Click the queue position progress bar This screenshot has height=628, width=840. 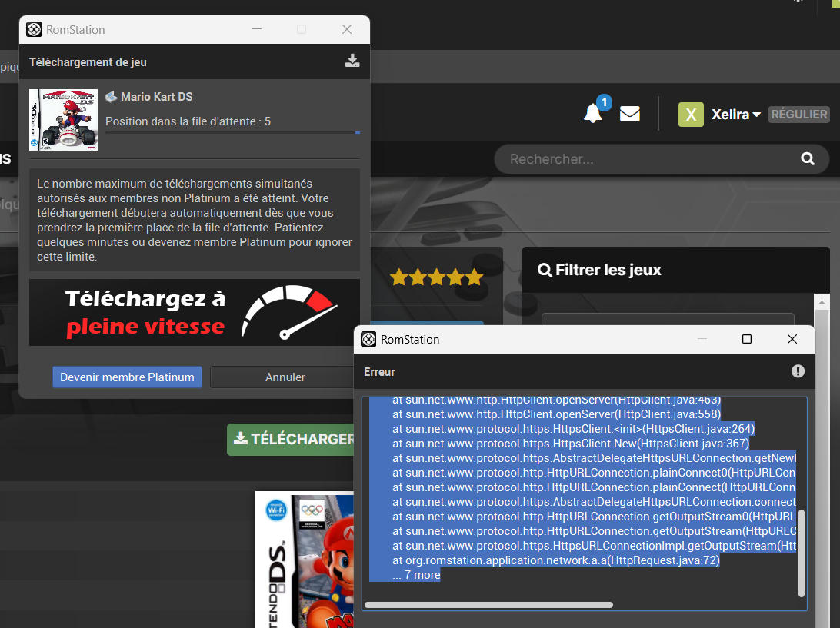click(232, 133)
